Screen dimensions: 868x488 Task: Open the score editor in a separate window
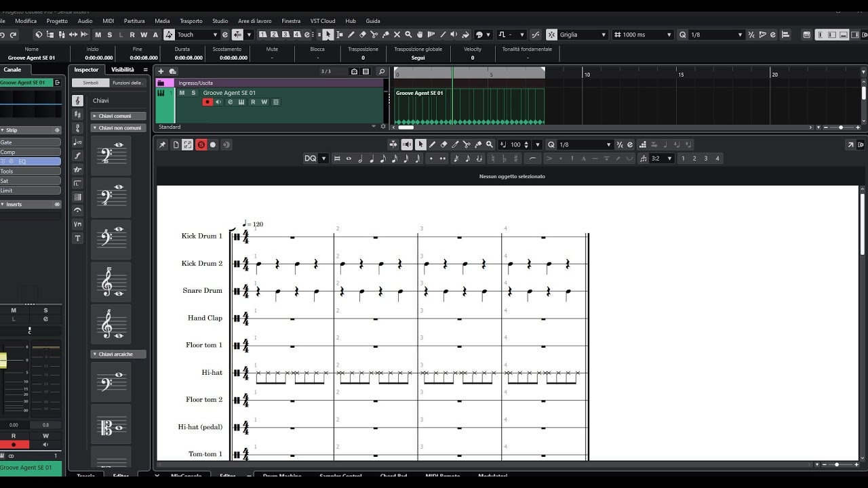click(x=850, y=144)
